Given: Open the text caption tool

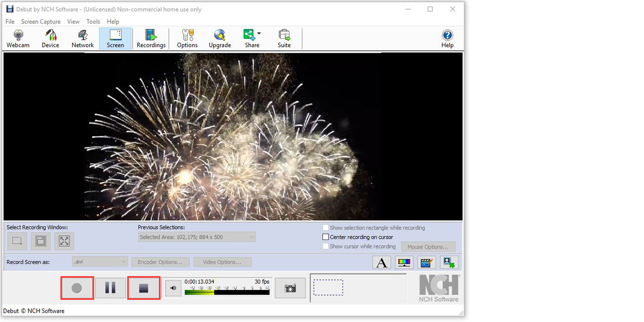Looking at the screenshot, I should (x=382, y=262).
